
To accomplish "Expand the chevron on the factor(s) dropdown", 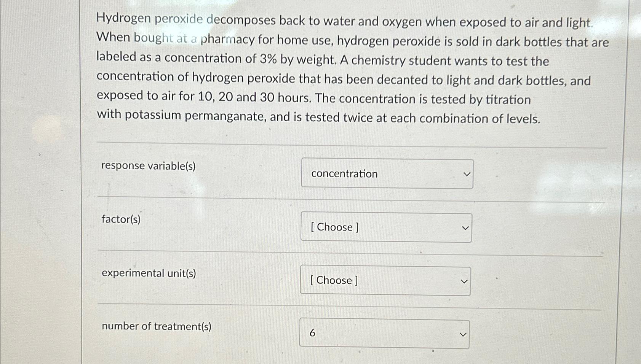I will point(465,228).
